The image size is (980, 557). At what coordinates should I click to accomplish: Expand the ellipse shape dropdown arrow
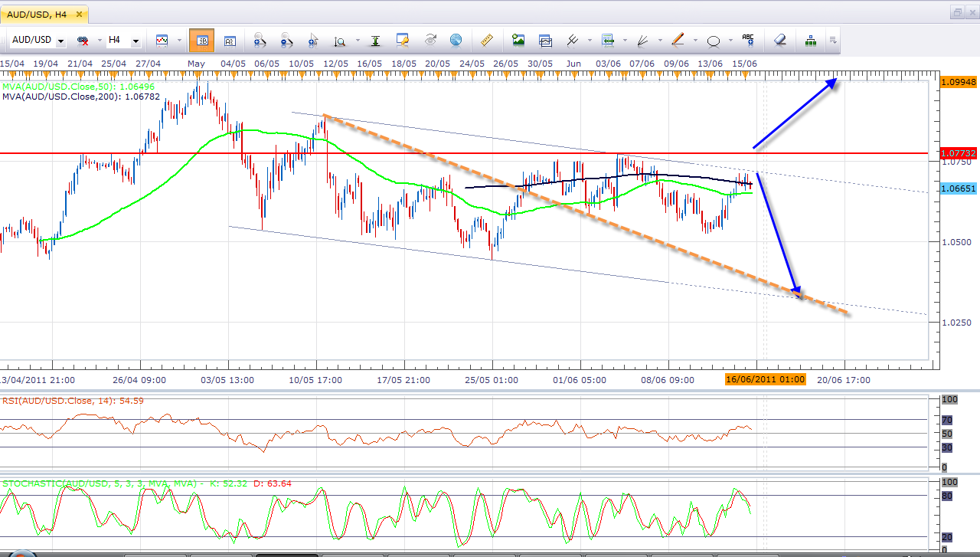pyautogui.click(x=730, y=40)
